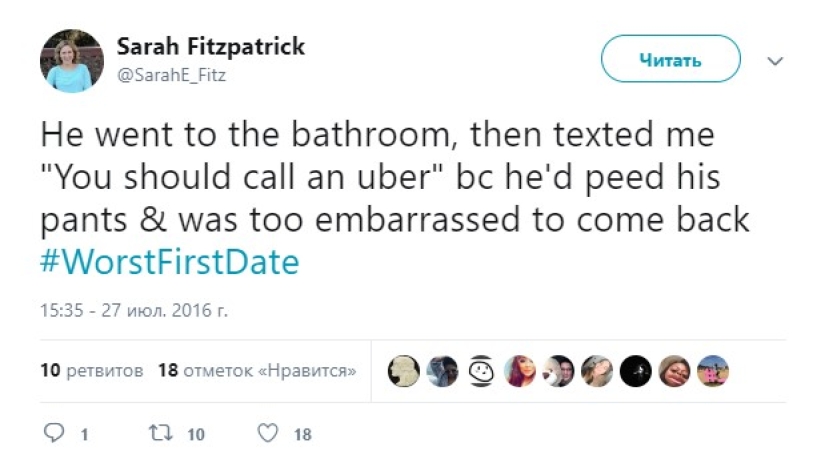Click the reply speech bubble icon
This screenshot has height=467, width=825.
(55, 434)
